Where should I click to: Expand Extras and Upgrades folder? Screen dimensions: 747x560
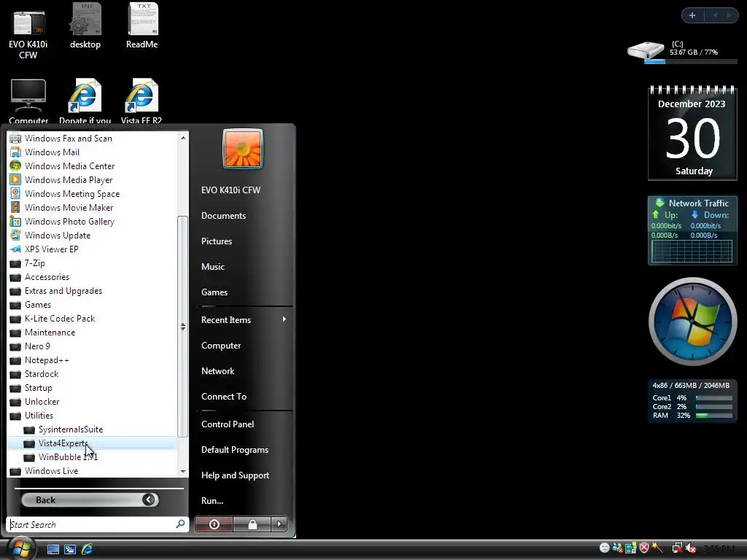(x=92, y=291)
